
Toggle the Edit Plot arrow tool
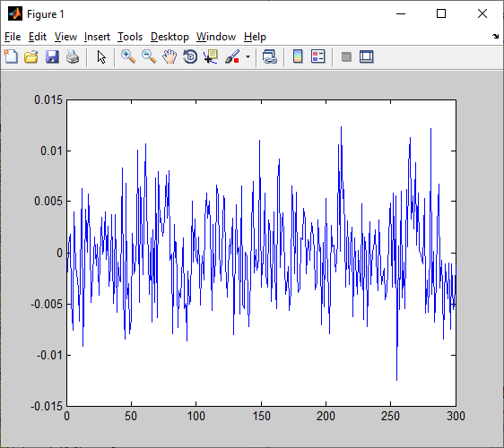(101, 57)
